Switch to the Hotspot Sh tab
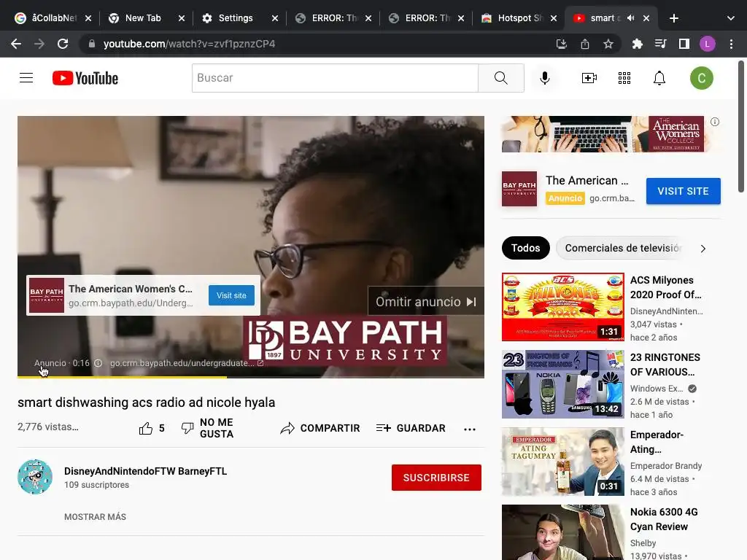This screenshot has height=560, width=747. (519, 18)
